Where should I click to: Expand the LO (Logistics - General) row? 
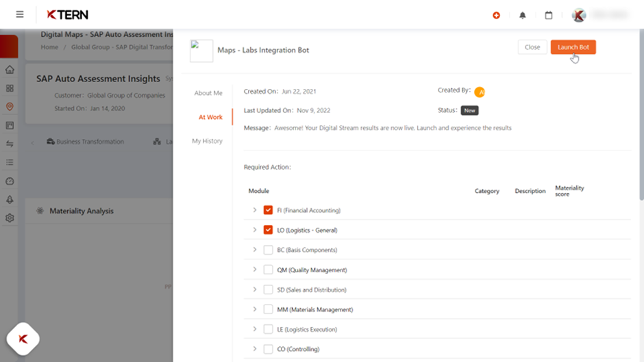tap(255, 230)
